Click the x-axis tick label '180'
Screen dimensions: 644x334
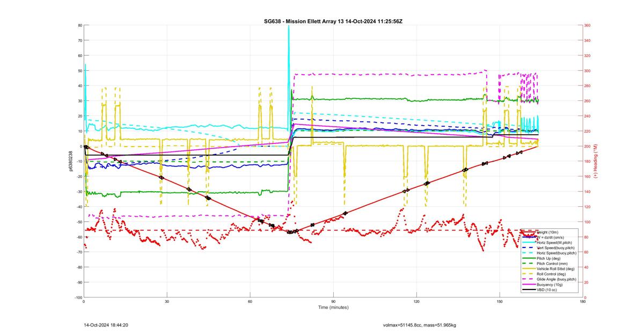tap(583, 302)
